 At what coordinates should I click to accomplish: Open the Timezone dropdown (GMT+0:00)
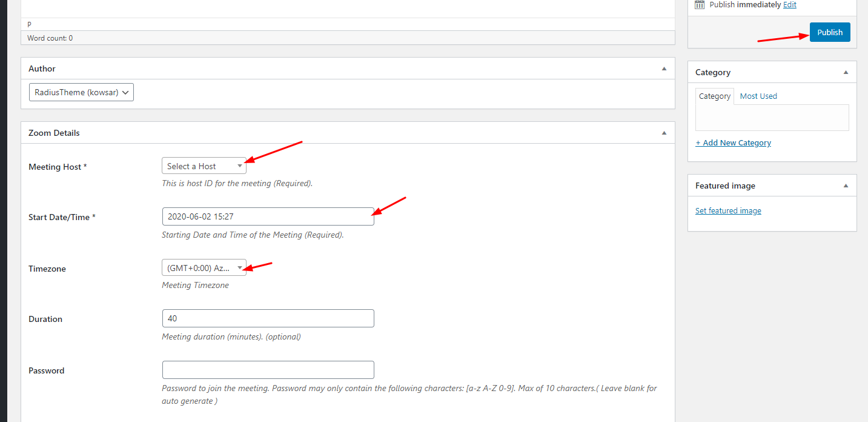(204, 268)
